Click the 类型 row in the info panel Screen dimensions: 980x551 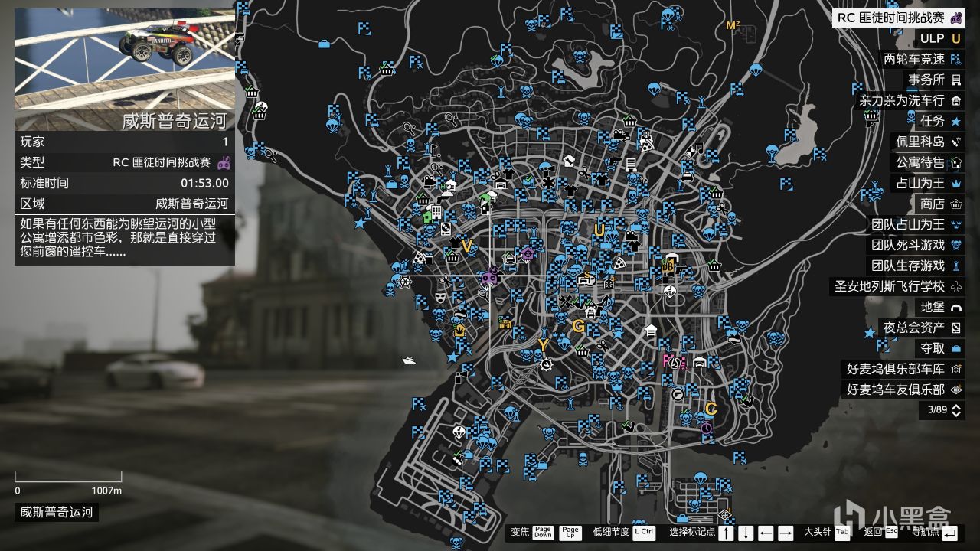(125, 162)
